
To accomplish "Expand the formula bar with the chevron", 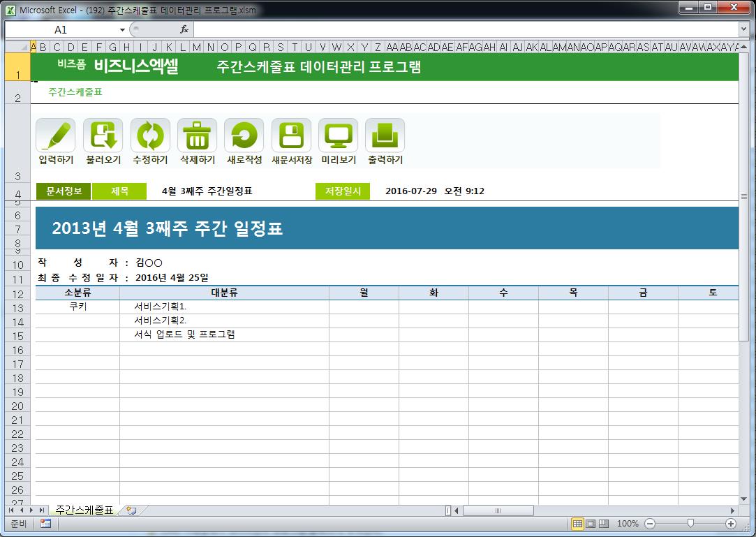I will (743, 29).
